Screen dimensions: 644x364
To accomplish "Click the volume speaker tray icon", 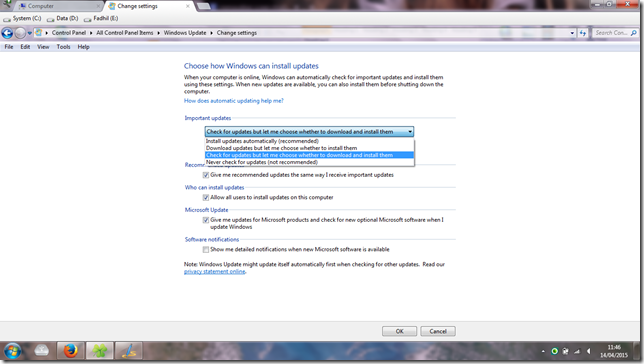I will tap(589, 351).
